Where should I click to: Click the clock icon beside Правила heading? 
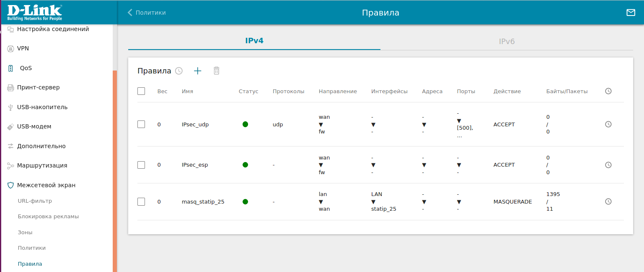[179, 71]
